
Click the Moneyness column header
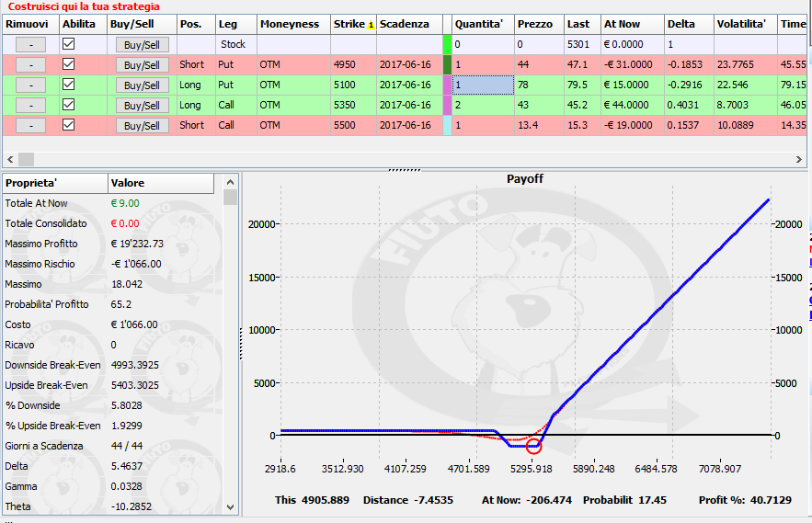[290, 24]
